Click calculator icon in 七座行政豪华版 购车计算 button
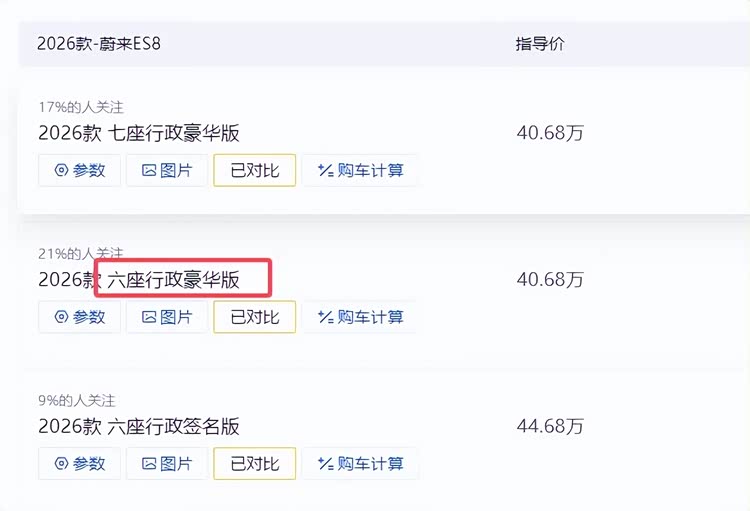This screenshot has height=511, width=750. coord(324,170)
